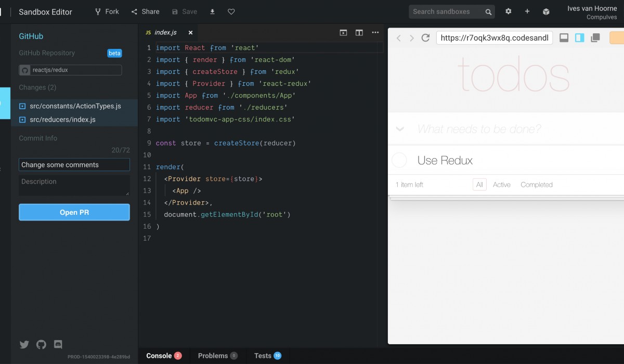The height and width of the screenshot is (364, 624).
Task: Open settings gear icon in header
Action: point(509,11)
